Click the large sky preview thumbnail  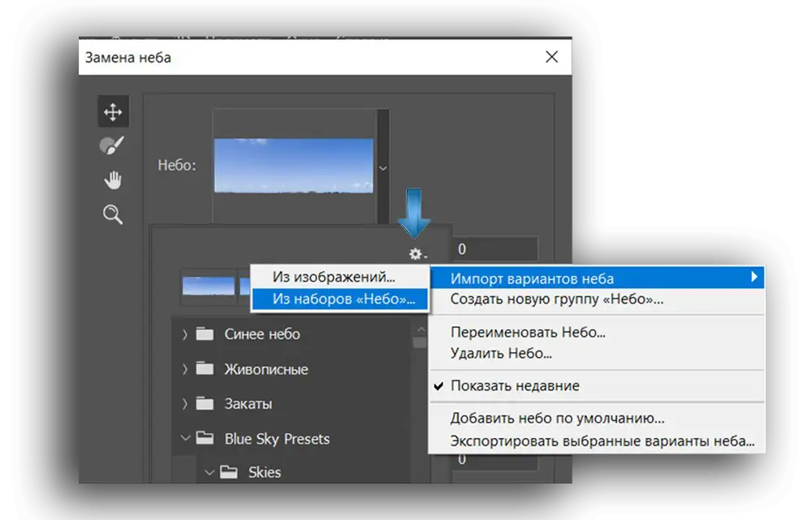click(x=294, y=165)
